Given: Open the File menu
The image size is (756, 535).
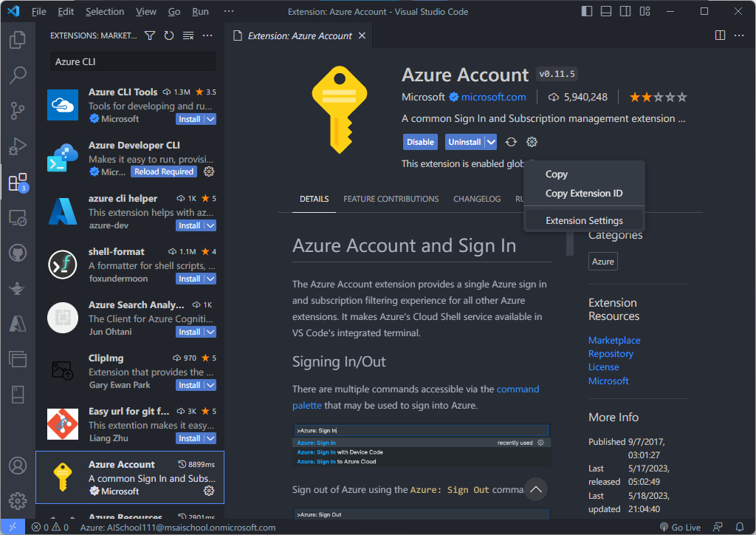Looking at the screenshot, I should tap(38, 11).
